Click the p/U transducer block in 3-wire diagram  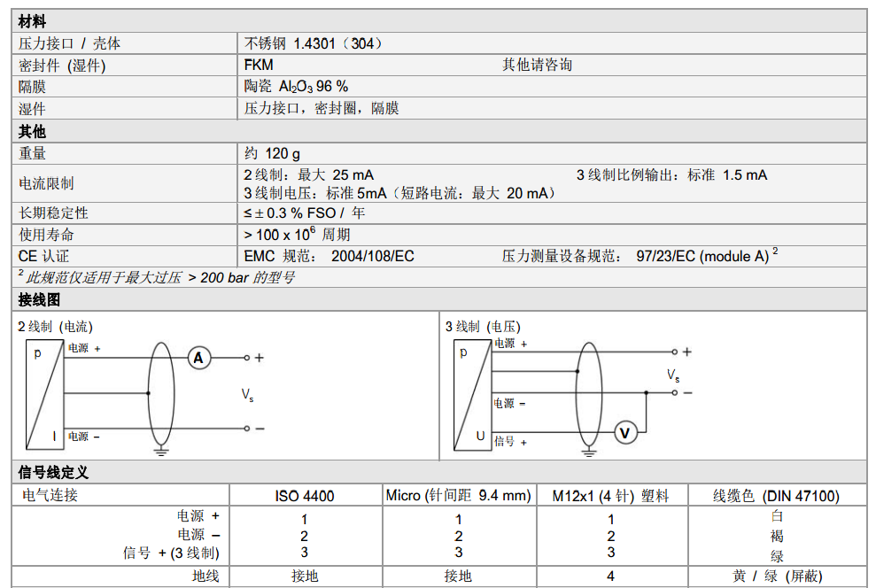tap(473, 394)
